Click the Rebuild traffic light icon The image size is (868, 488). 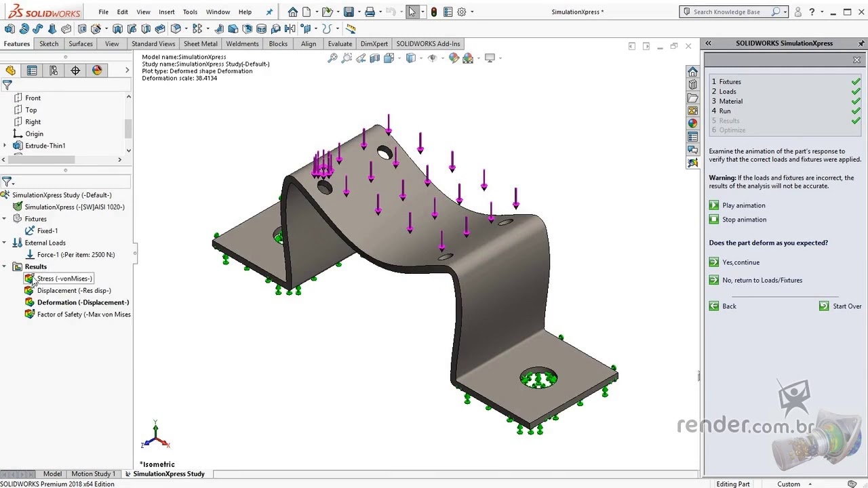pos(434,12)
